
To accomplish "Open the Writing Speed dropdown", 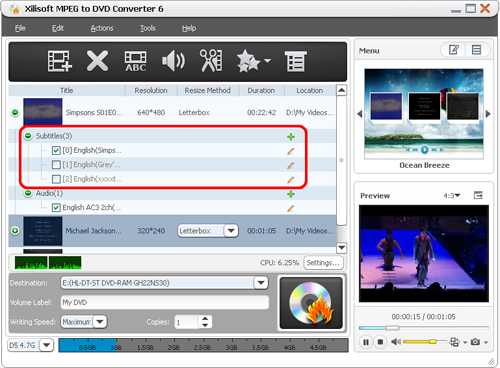I will tap(100, 322).
